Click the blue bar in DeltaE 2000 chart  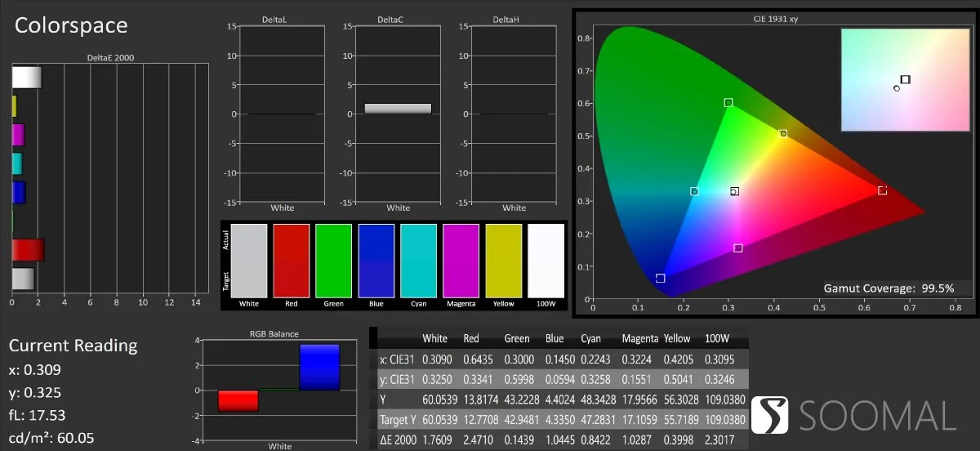(x=19, y=192)
